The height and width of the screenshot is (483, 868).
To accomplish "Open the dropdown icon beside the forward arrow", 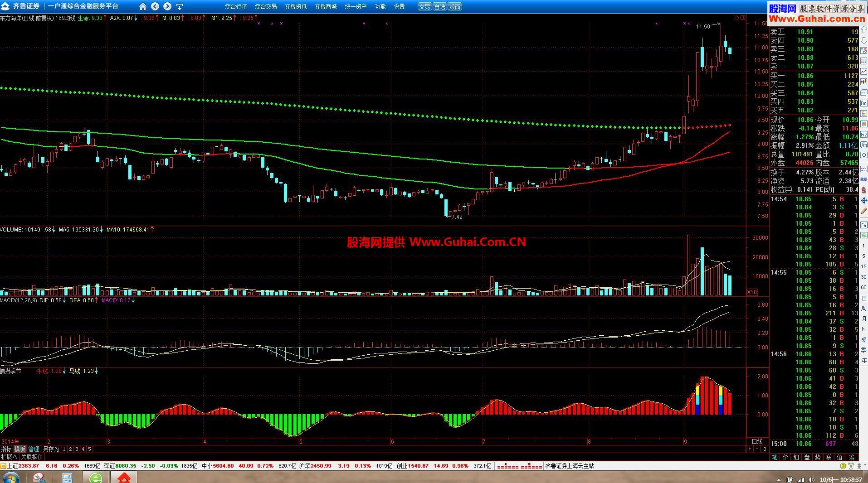I will [x=180, y=6].
